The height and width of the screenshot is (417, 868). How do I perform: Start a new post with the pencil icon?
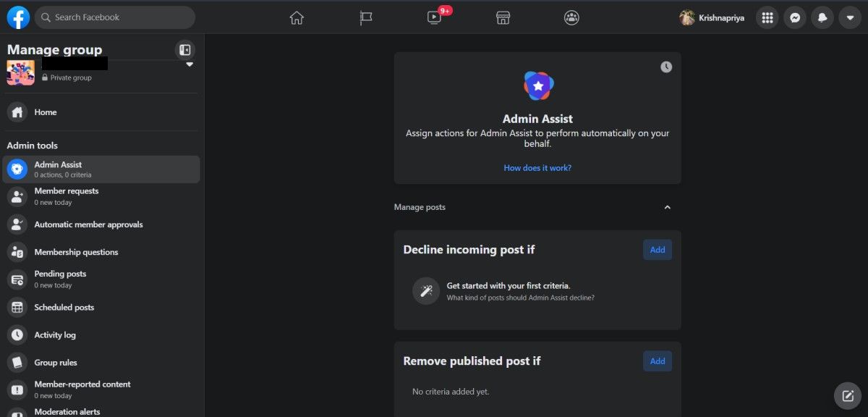[847, 395]
